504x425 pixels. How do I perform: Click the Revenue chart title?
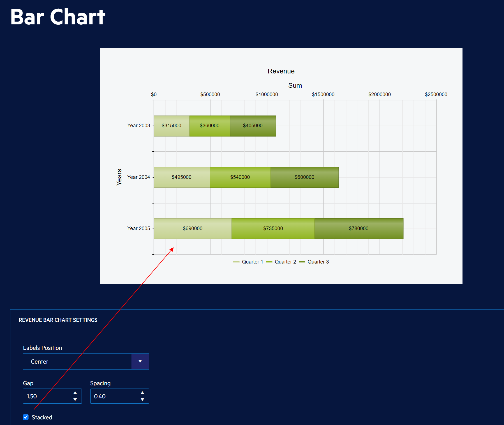coord(281,71)
